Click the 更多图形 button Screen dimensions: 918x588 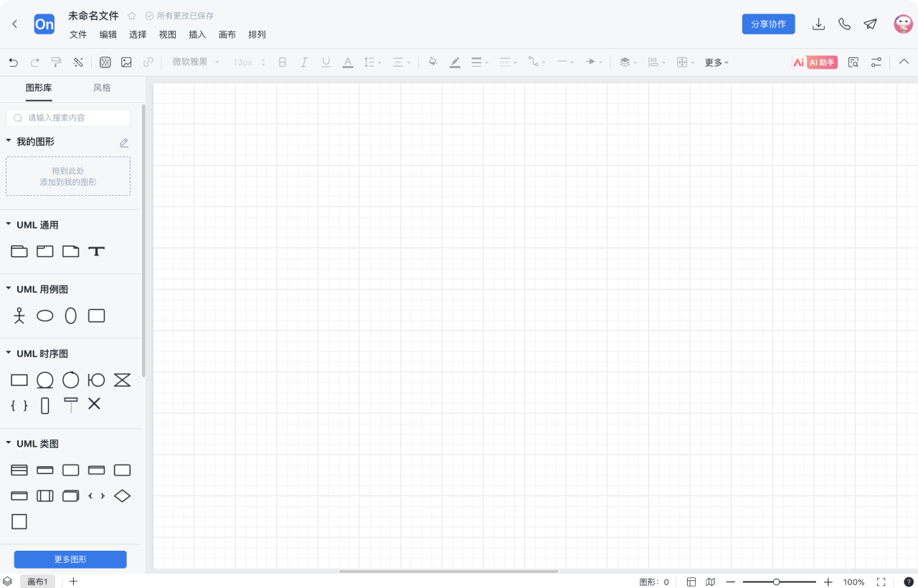pyautogui.click(x=70, y=559)
